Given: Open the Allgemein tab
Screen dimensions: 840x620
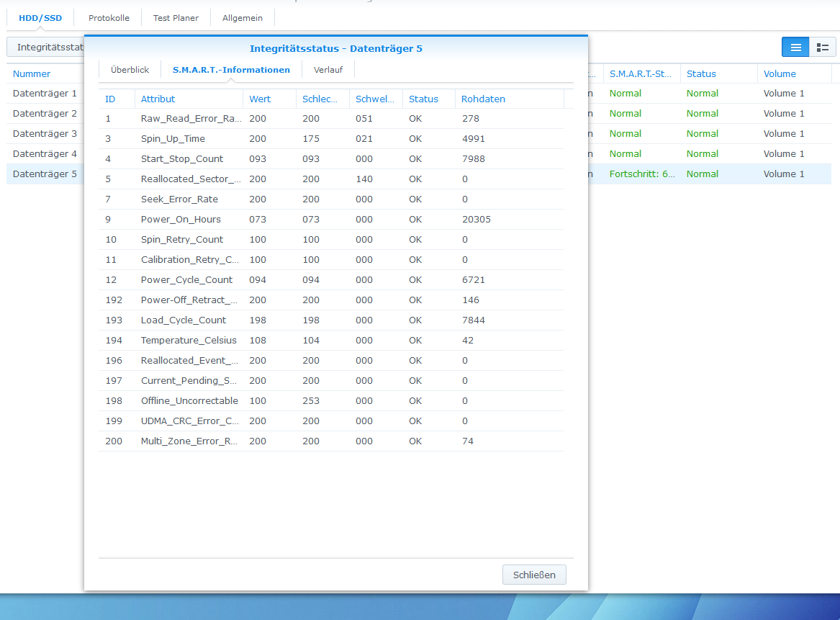Looking at the screenshot, I should (x=242, y=18).
